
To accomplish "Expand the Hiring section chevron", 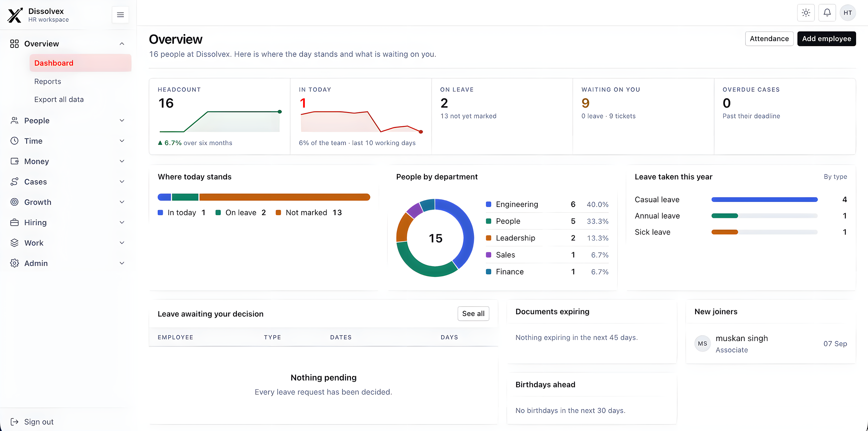I will pos(122,222).
